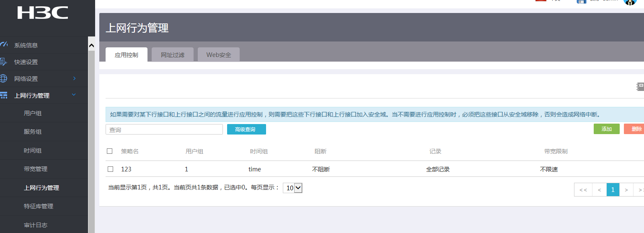Screen dimensions: 644x233
Task: Click the 记录 column header
Action: 435,151
